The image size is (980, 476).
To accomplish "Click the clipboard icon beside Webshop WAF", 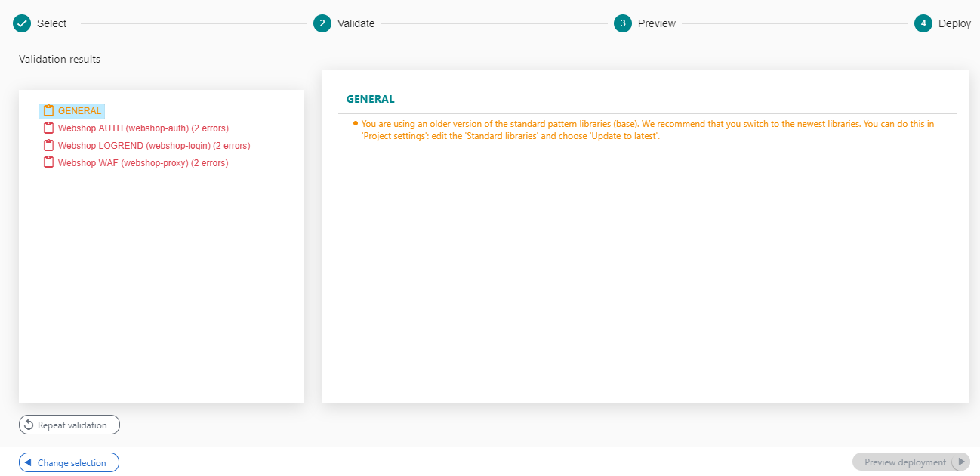I will [x=49, y=163].
